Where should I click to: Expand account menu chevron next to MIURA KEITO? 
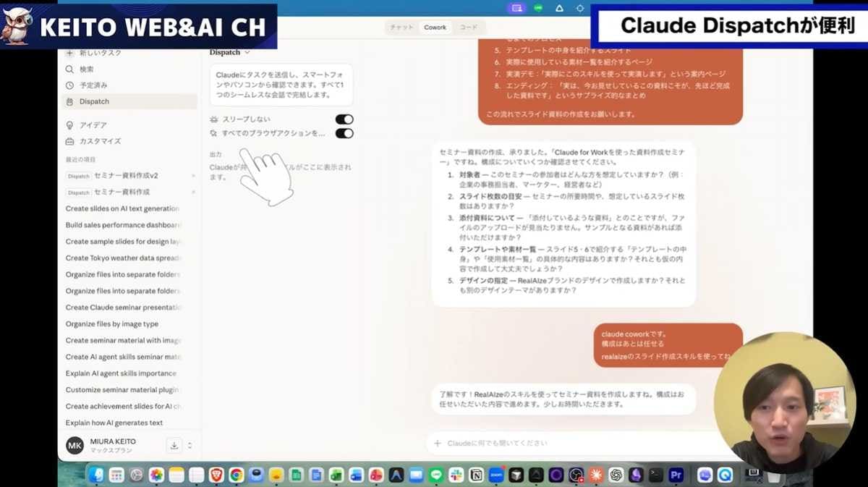point(190,445)
